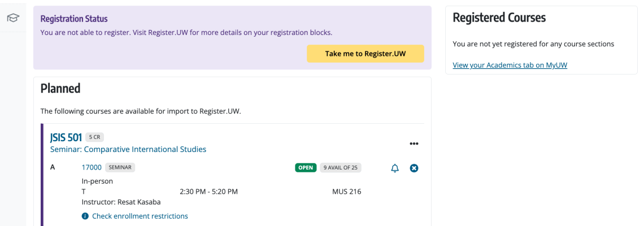Click the graduation cap sidebar icon
Viewport: 644px width, 226px height.
pyautogui.click(x=13, y=18)
